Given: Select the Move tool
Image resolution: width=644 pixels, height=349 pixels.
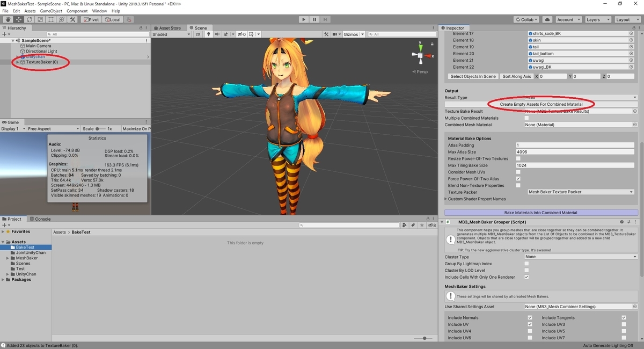Looking at the screenshot, I should pos(19,19).
